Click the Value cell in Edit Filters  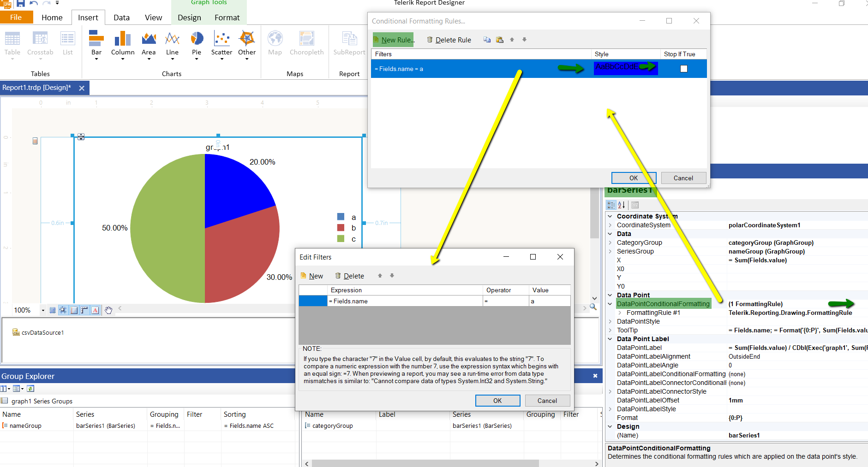coord(549,301)
